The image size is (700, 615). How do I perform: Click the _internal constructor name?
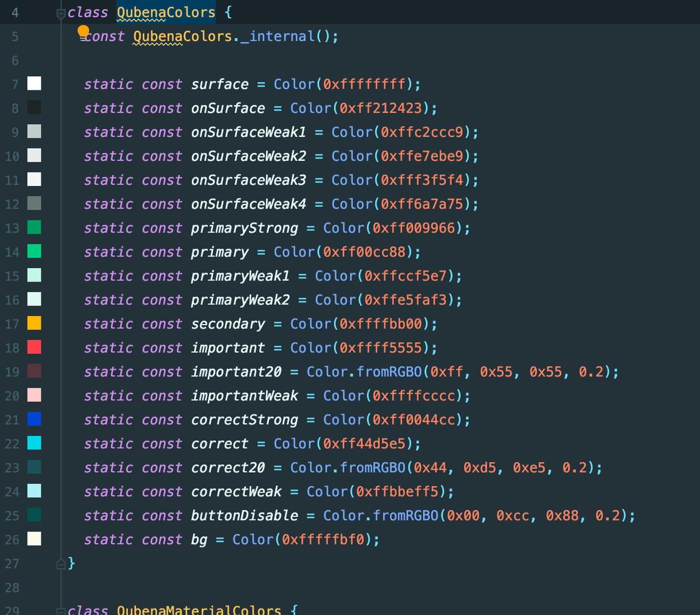tap(278, 36)
